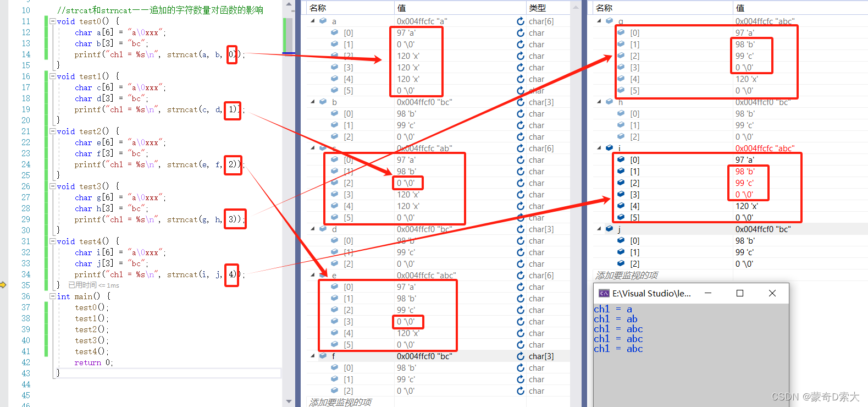Screen dimensions: 868x407
Task: Click the test2(); call in main
Action: [x=92, y=329]
